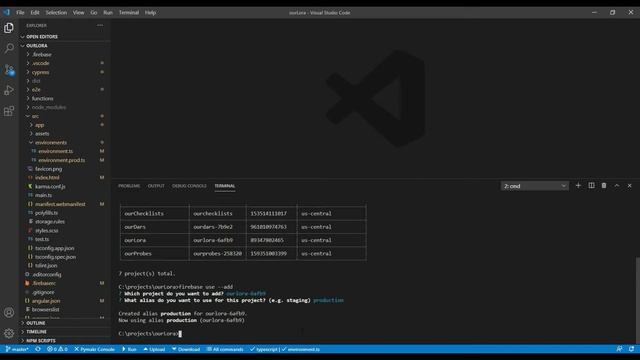Viewport: 640px width, 360px height.
Task: Kill terminal with trash icon
Action: [x=604, y=186]
